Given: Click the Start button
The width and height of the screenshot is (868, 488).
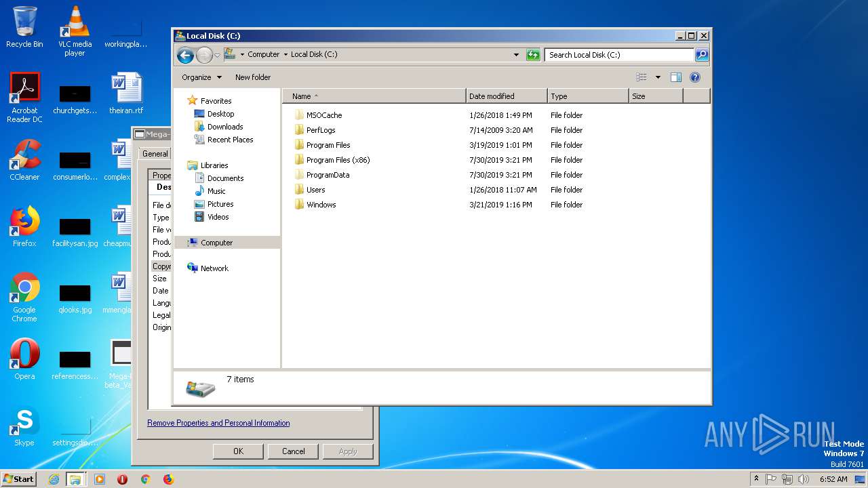Looking at the screenshot, I should (18, 479).
